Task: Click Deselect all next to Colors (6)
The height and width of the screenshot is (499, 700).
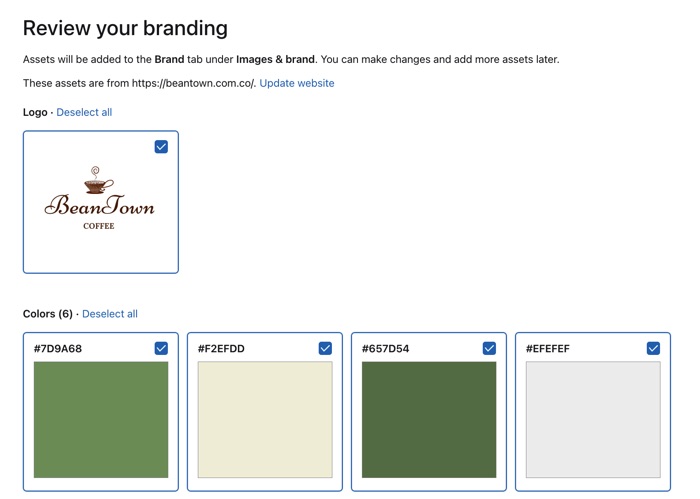Action: click(x=110, y=314)
